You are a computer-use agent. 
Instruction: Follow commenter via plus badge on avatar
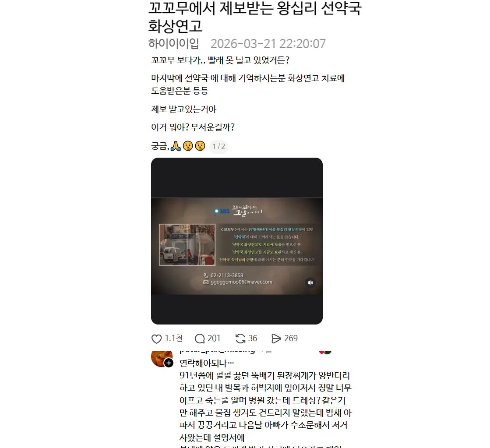click(169, 363)
